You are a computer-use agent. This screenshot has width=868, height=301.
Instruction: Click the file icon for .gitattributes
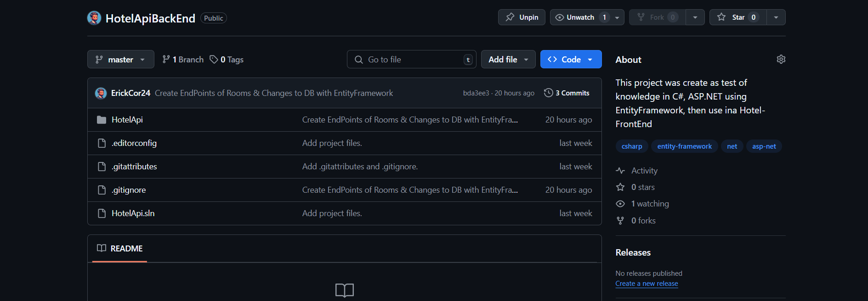[x=102, y=167]
